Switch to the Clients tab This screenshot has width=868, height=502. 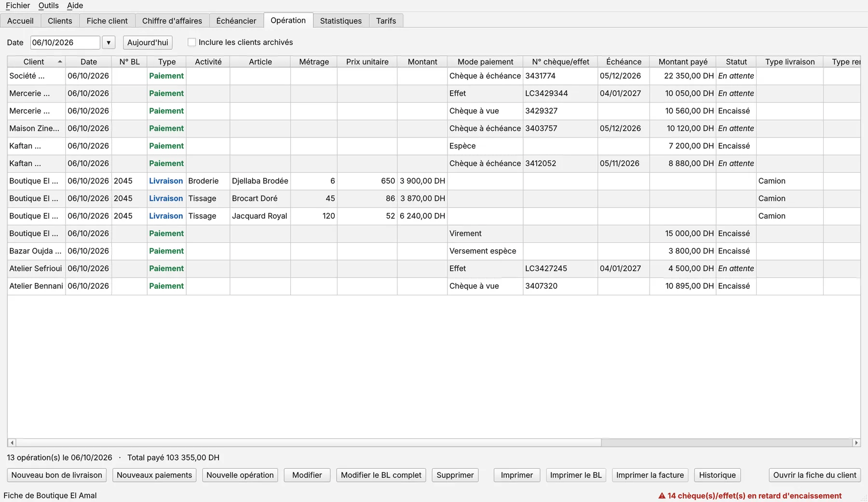(x=60, y=21)
